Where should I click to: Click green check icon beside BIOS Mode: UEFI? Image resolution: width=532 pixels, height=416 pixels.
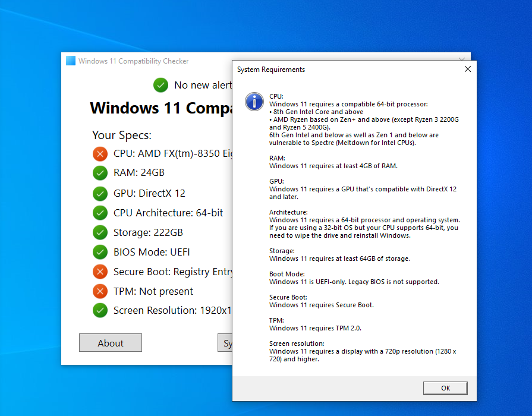tap(100, 252)
